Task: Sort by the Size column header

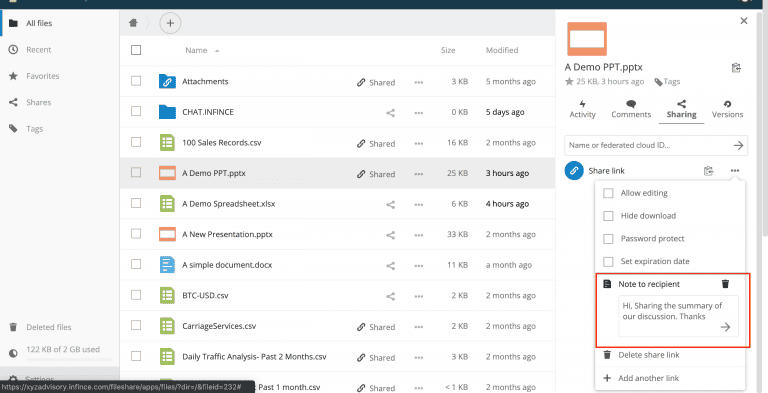Action: tap(448, 50)
